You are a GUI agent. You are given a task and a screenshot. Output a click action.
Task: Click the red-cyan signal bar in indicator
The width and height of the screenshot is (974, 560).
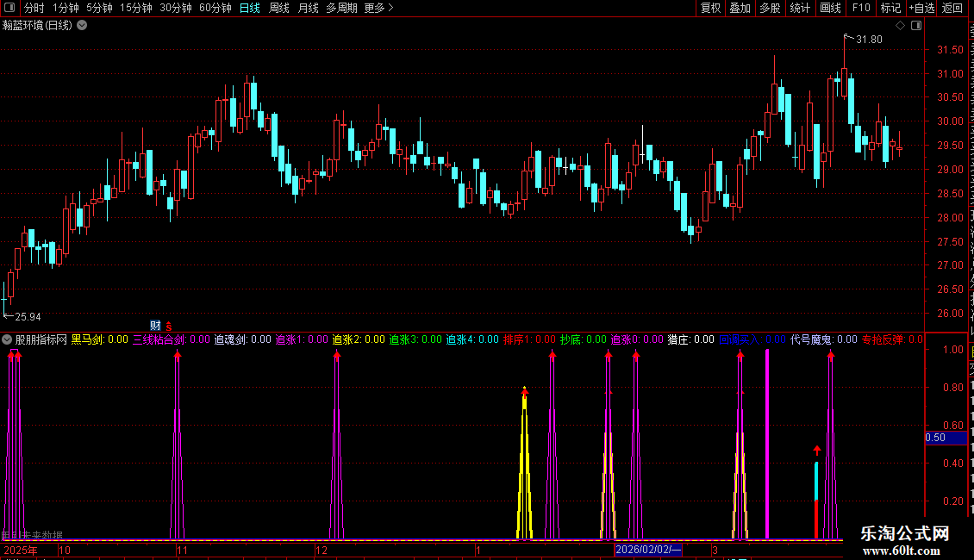pyautogui.click(x=816, y=500)
